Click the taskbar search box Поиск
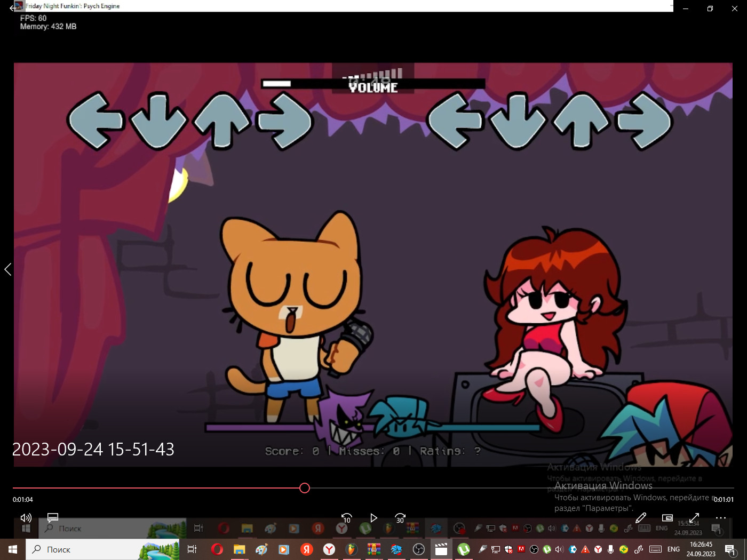This screenshot has height=560, width=747. 103,549
